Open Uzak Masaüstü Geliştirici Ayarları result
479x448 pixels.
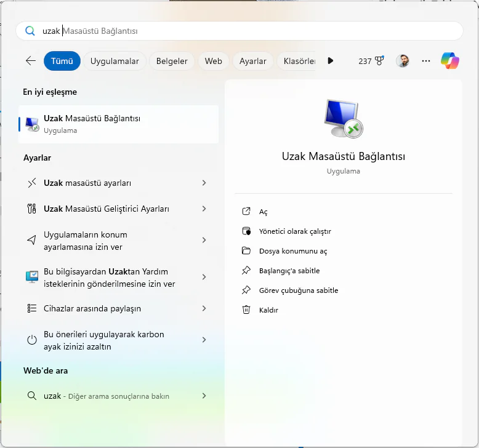point(106,209)
